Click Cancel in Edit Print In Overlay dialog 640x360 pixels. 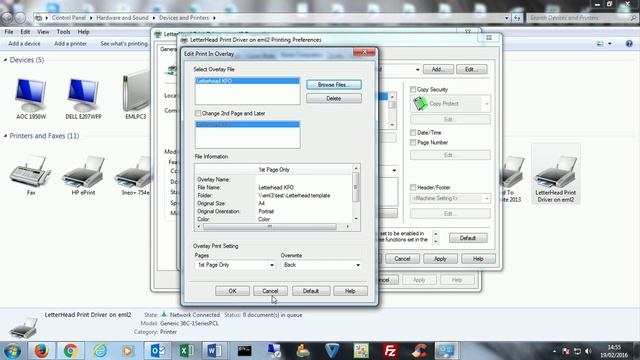point(270,291)
